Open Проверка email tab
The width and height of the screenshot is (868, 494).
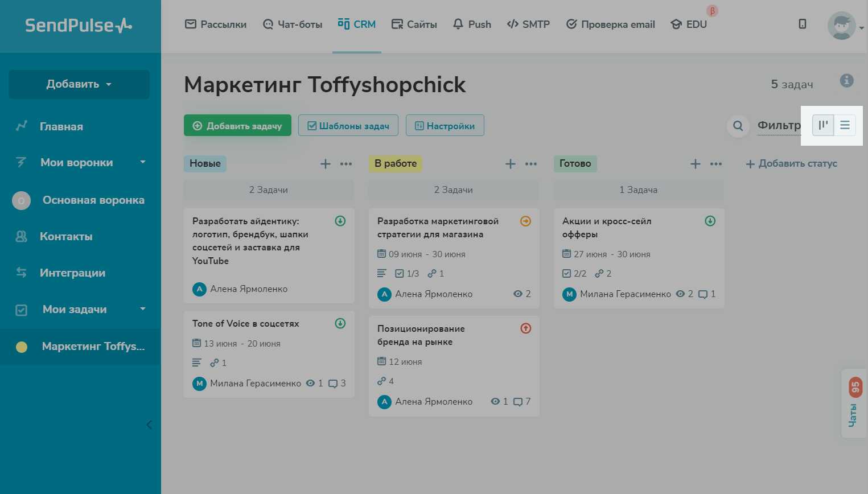(x=611, y=24)
